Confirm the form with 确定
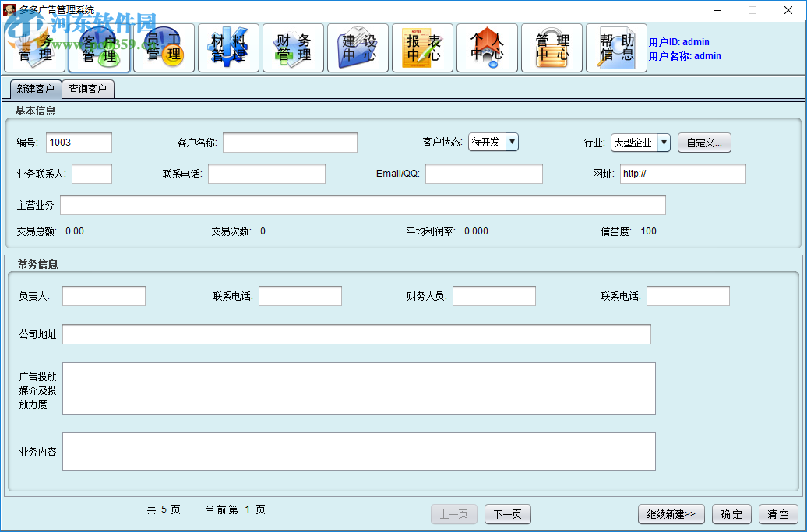The height and width of the screenshot is (532, 807). pyautogui.click(x=731, y=514)
